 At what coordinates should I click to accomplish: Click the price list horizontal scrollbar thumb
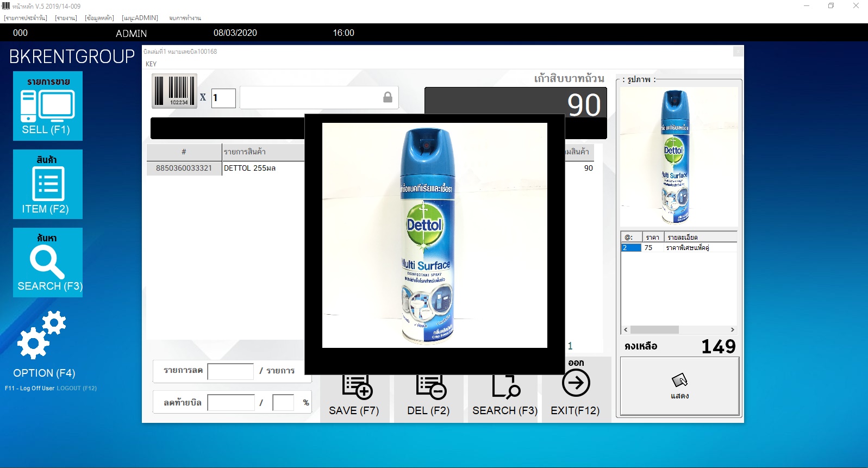(654, 330)
